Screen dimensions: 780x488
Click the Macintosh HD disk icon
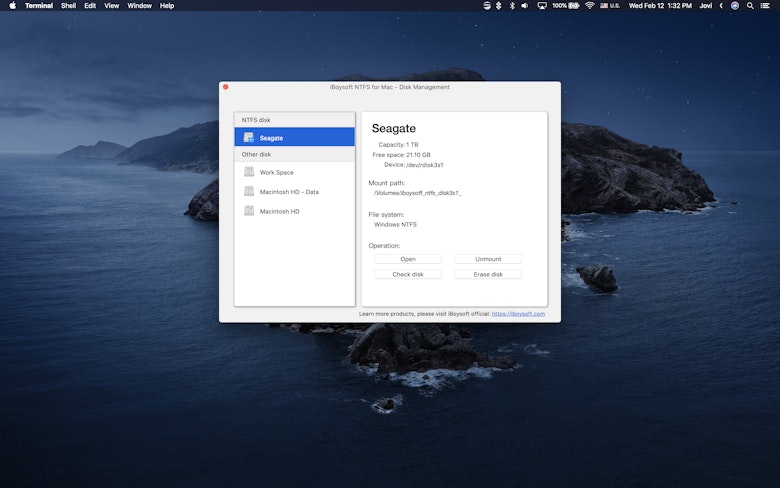point(249,211)
